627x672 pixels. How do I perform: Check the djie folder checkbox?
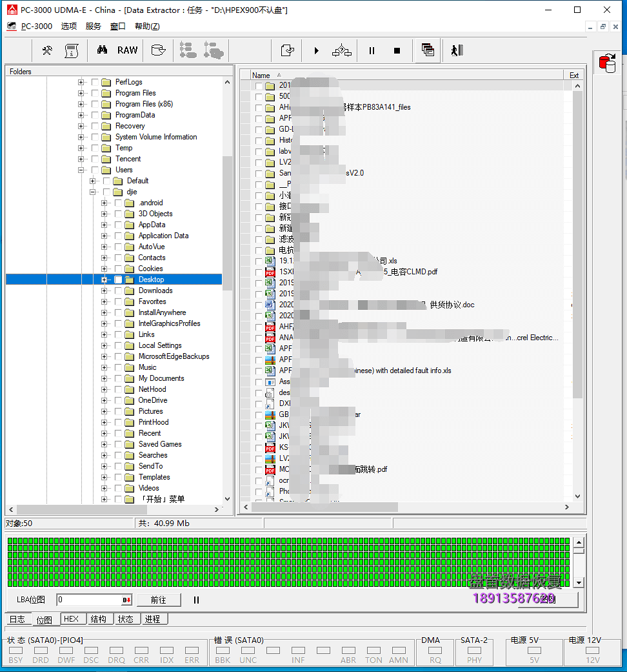tap(106, 192)
